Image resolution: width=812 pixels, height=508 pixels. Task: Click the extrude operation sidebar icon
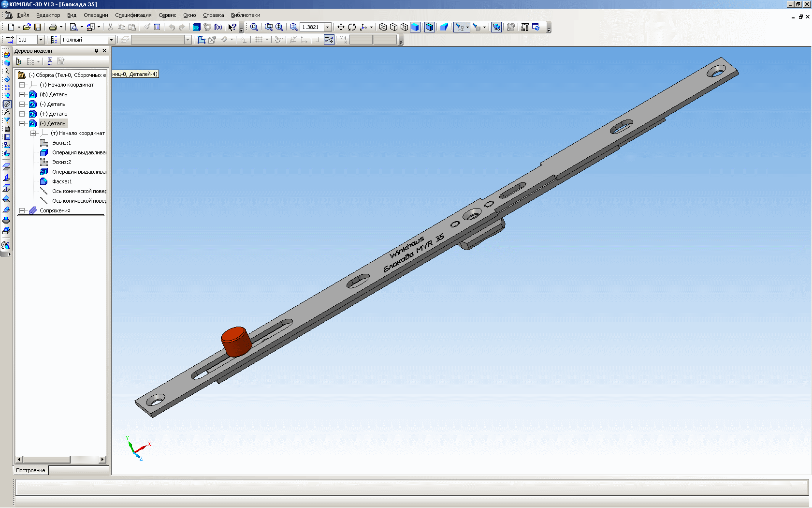point(6,231)
